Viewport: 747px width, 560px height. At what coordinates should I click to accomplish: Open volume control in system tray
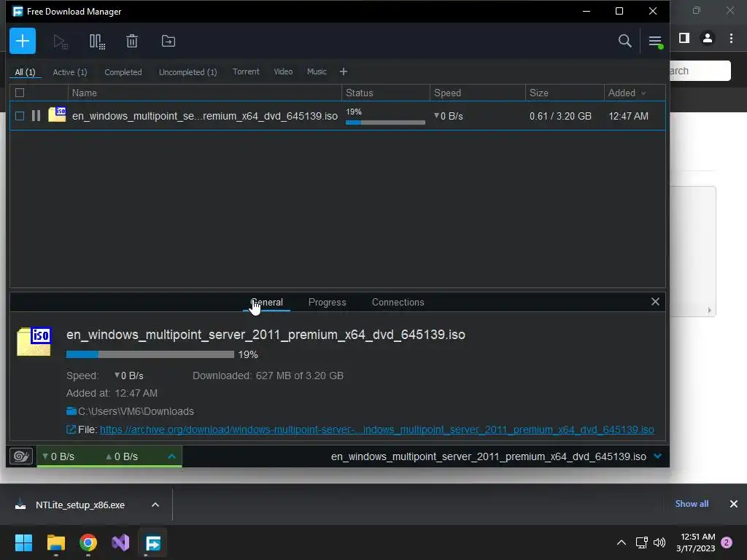pyautogui.click(x=659, y=542)
